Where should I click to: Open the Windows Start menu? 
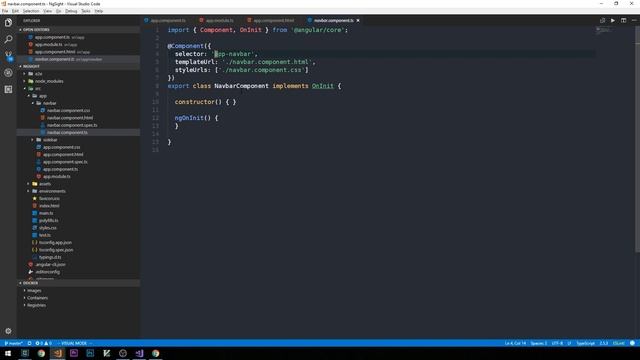8,353
